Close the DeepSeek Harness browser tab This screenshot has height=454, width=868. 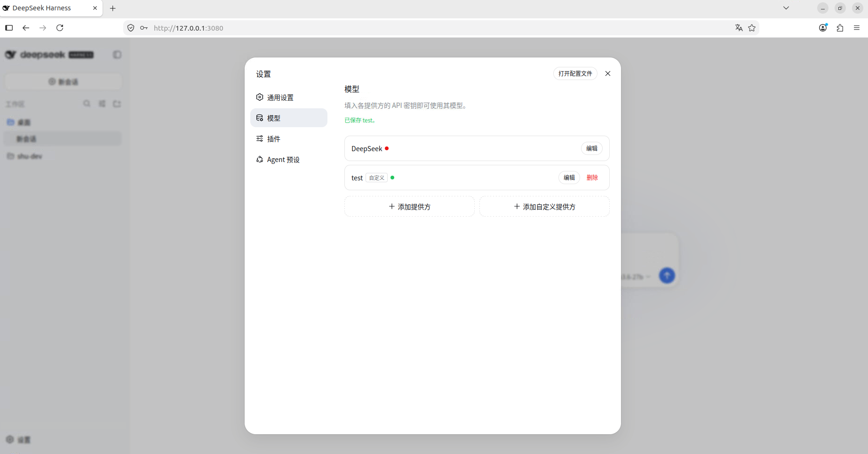(95, 8)
